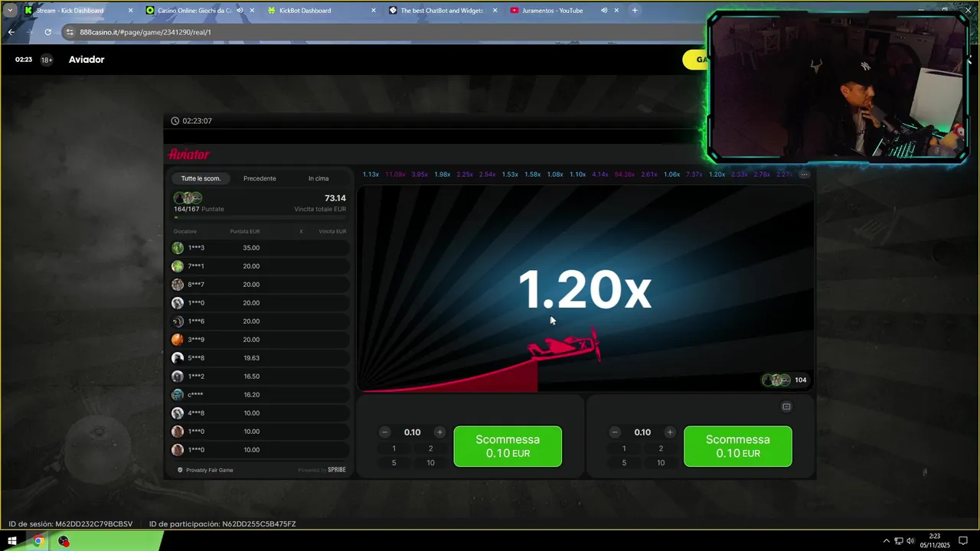Click avatar of player c****
980x551 pixels.
(x=178, y=395)
